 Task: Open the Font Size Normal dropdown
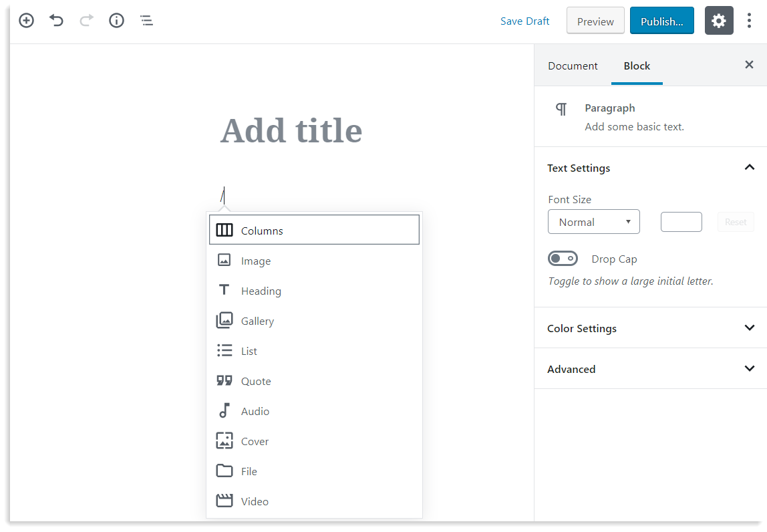(593, 222)
